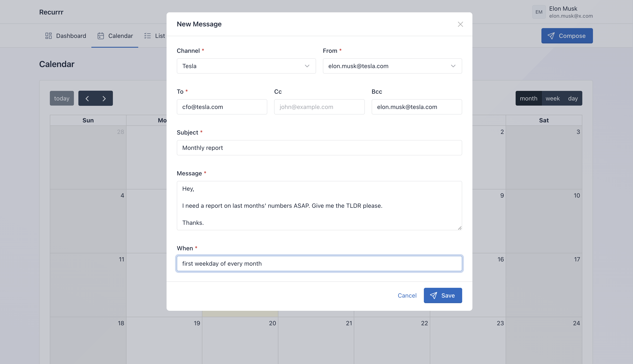Click the empty Cc input field
The image size is (633, 364).
click(x=319, y=107)
